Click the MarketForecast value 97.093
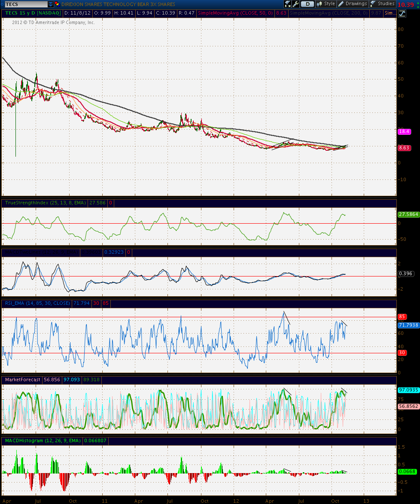Viewport: 420px width, 504px height. click(x=72, y=380)
